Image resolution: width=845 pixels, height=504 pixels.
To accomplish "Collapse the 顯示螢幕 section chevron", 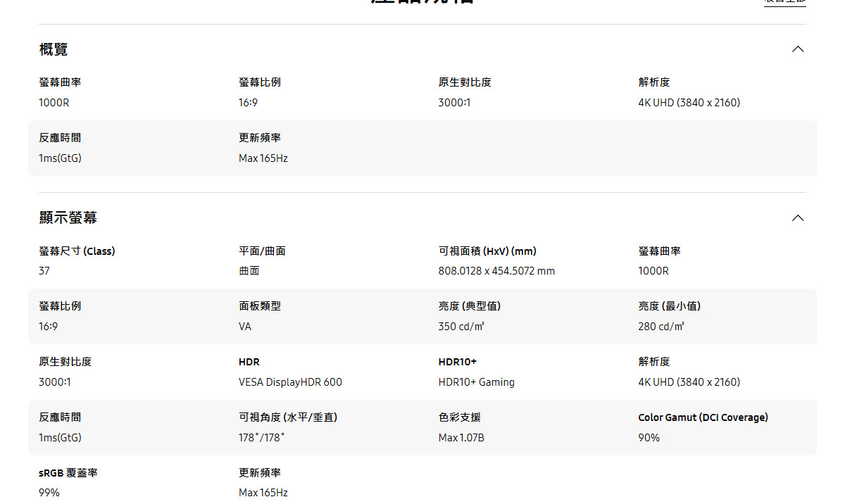I will (797, 218).
